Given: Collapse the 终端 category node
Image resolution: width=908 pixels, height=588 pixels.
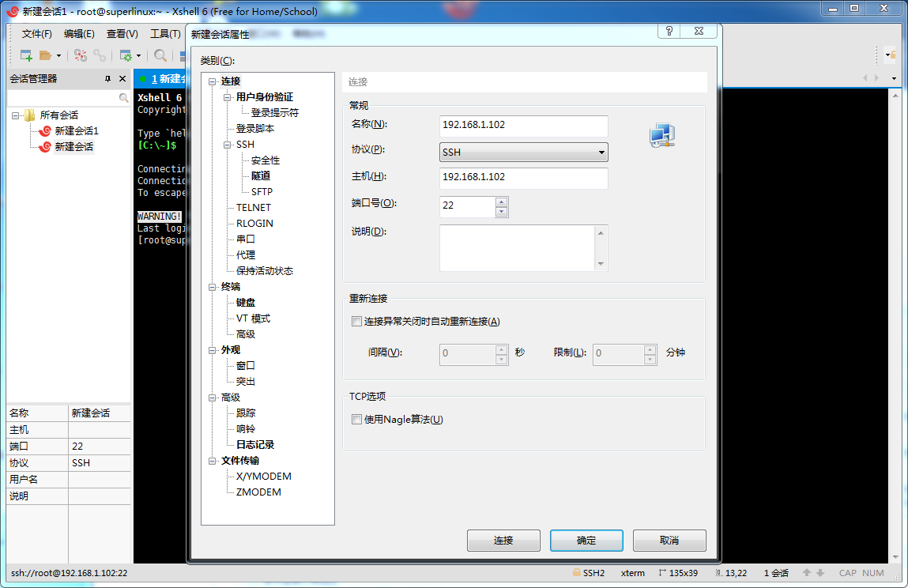Looking at the screenshot, I should [213, 287].
